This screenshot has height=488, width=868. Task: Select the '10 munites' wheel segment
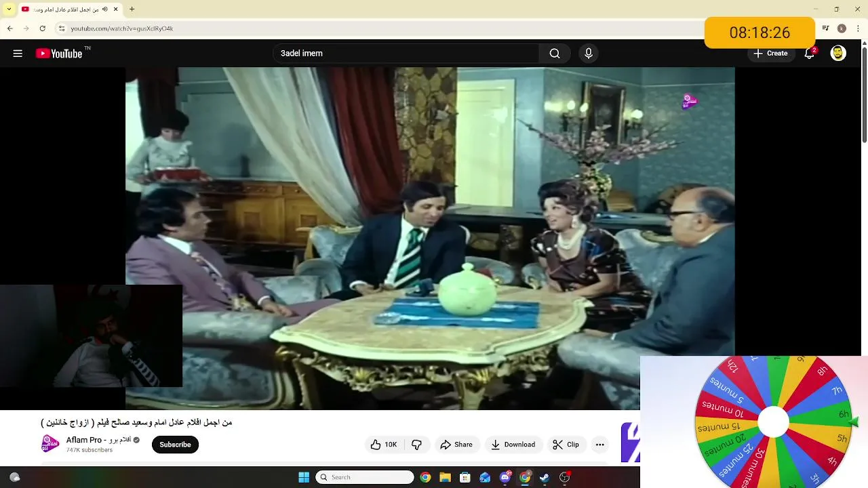click(723, 409)
